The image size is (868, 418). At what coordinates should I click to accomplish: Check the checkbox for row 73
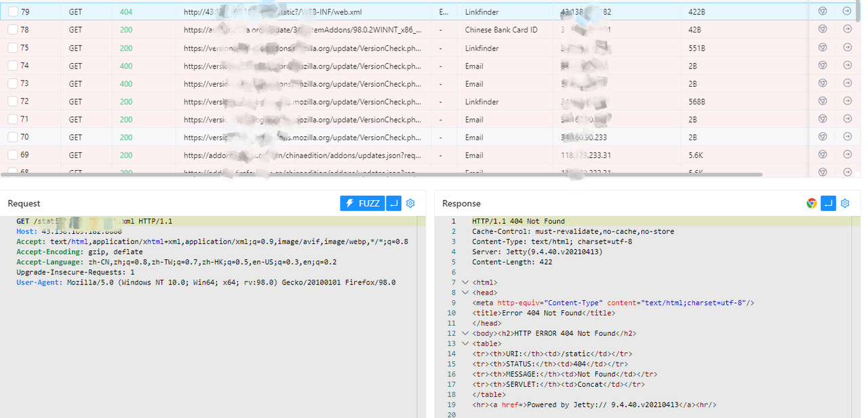(13, 83)
